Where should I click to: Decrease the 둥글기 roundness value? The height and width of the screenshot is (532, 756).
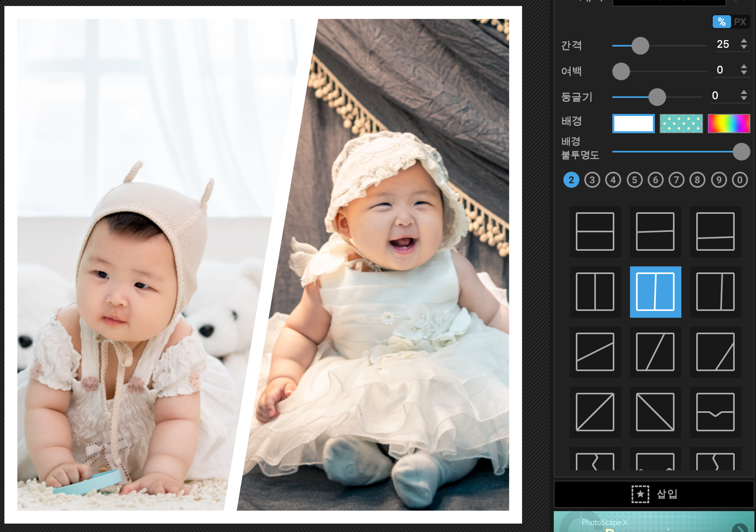pyautogui.click(x=744, y=98)
